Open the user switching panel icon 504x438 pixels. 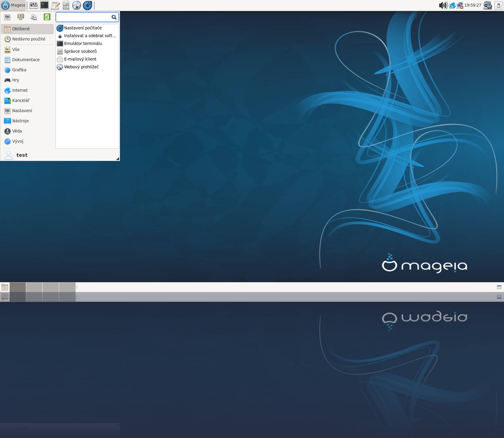[488, 5]
